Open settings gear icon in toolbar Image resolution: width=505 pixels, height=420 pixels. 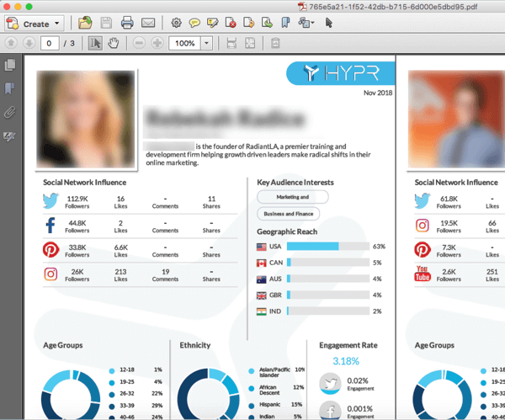pos(176,23)
